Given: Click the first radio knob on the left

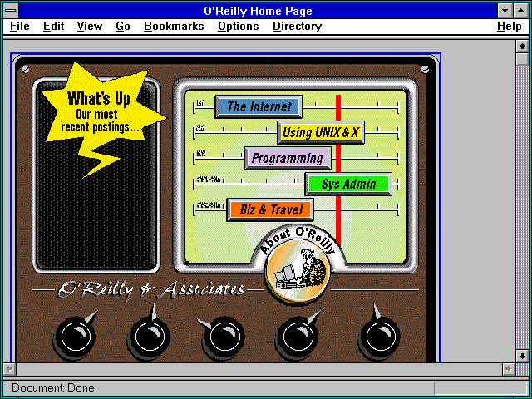Looking at the screenshot, I should point(76,337).
